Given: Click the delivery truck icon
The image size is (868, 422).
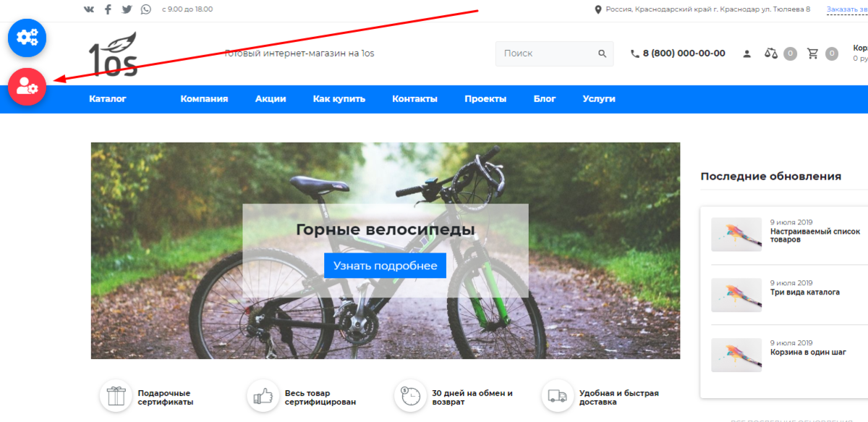Looking at the screenshot, I should pyautogui.click(x=558, y=396).
